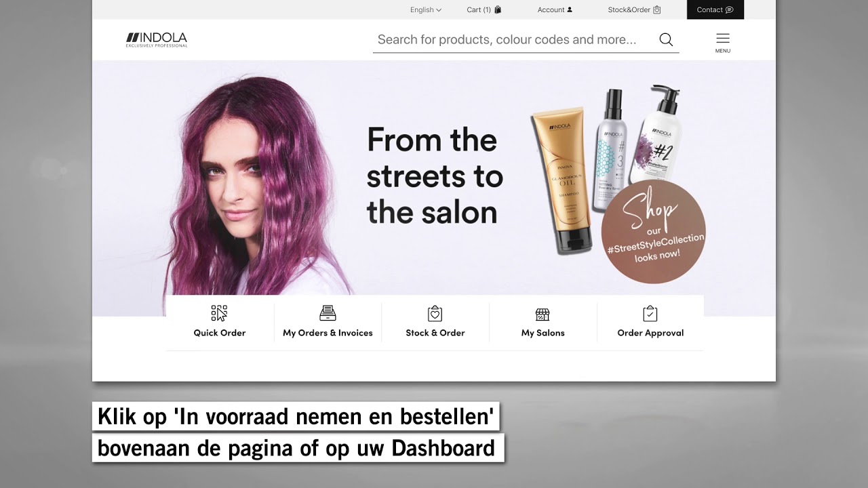Open the Order Approval label
The image size is (868, 488).
(x=650, y=333)
